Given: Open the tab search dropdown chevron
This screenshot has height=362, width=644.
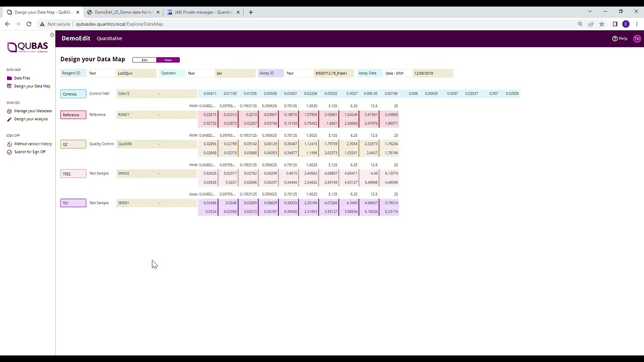Looking at the screenshot, I should pos(590,12).
